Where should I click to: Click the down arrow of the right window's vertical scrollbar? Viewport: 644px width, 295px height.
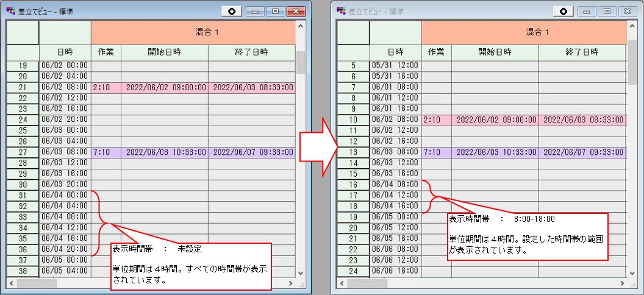[632, 273]
